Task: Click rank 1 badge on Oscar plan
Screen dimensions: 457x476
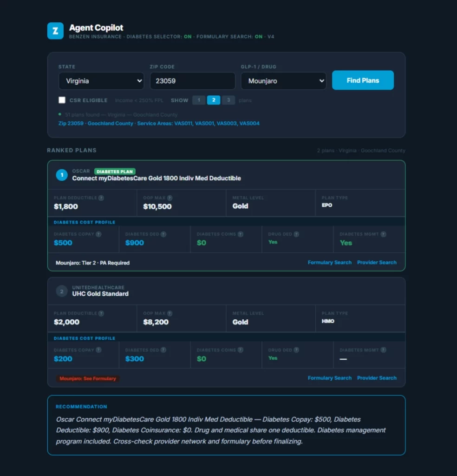Action: pos(62,175)
